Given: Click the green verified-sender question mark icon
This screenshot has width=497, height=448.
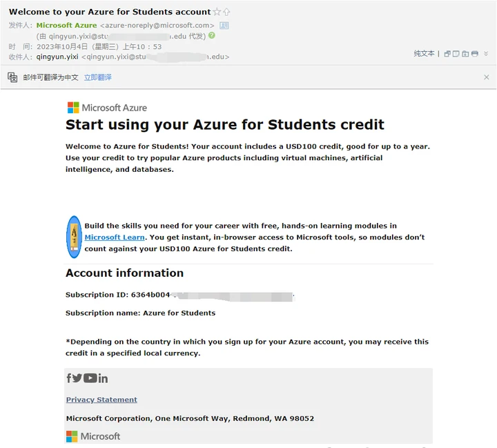Looking at the screenshot, I should pos(212,35).
